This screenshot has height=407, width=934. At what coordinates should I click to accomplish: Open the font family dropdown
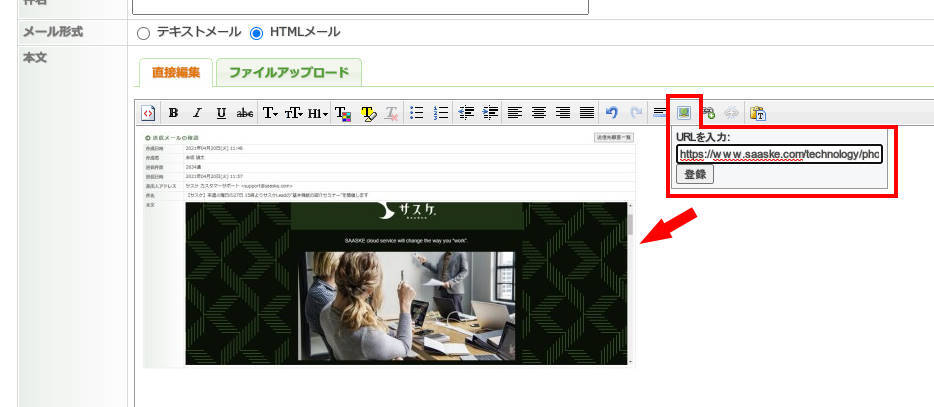tap(271, 113)
